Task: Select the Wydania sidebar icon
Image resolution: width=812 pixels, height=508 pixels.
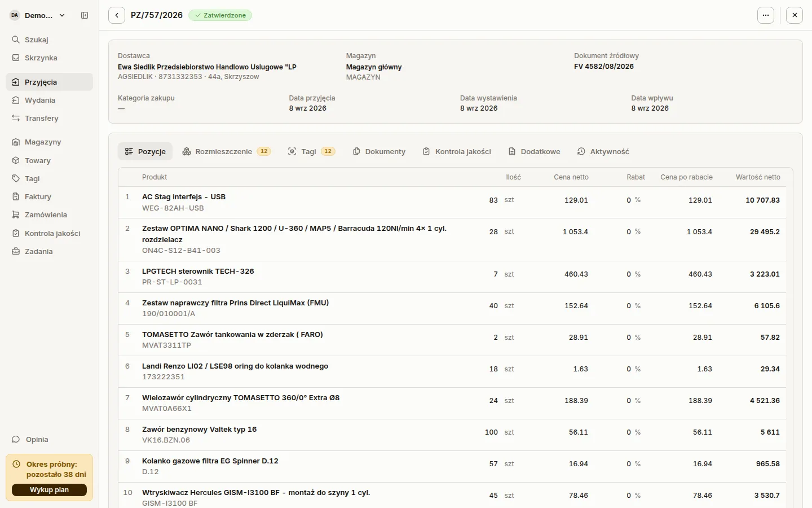Action: pos(16,100)
